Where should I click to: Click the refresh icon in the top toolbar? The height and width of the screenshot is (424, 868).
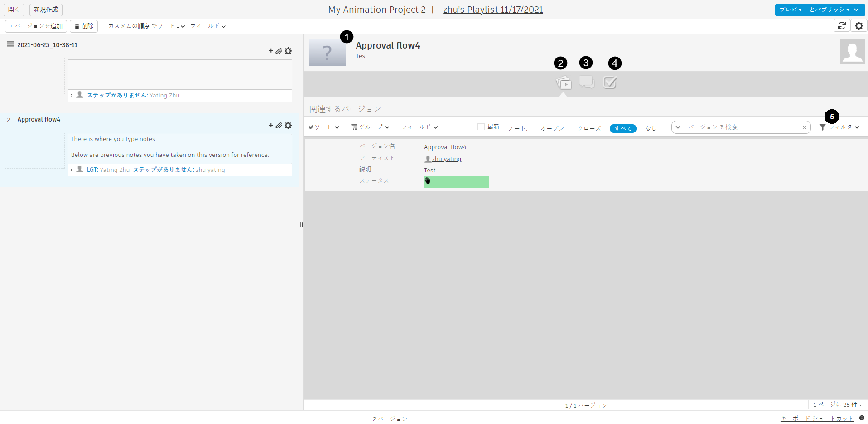click(842, 26)
